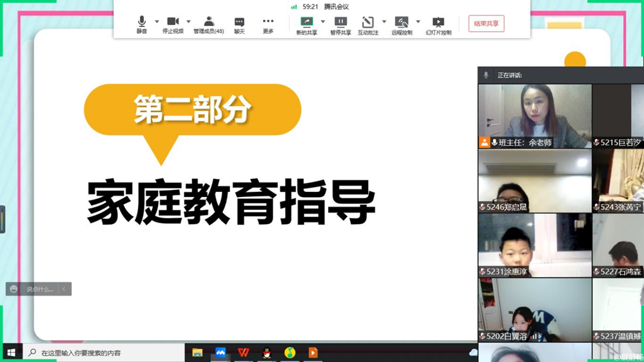Expand annotation options dropdown arrow
The width and height of the screenshot is (644, 362).
(x=384, y=21)
